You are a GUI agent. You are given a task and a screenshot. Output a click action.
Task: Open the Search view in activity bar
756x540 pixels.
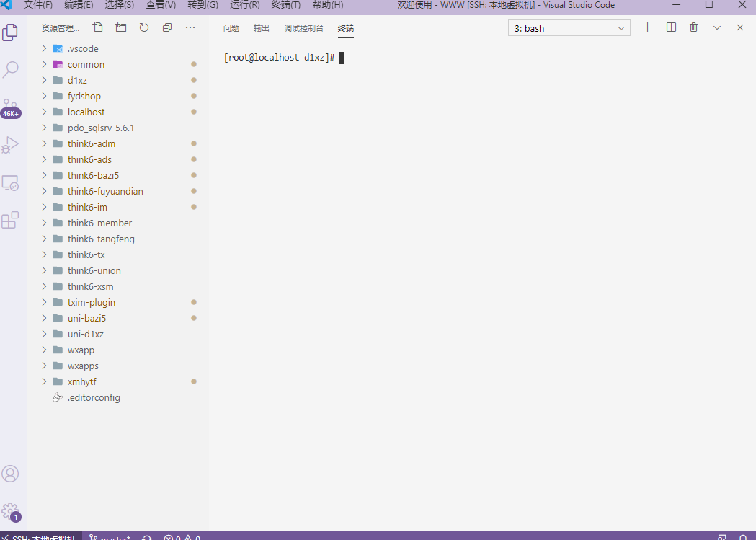[x=10, y=69]
